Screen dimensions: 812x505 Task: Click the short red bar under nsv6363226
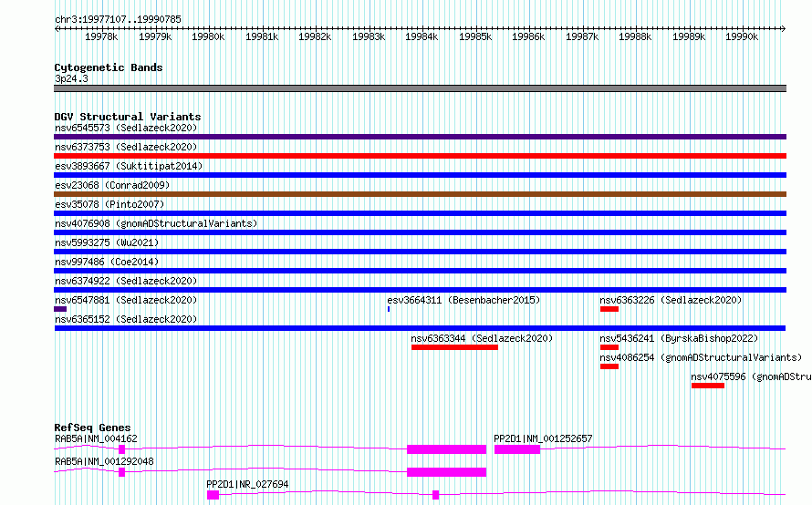pyautogui.click(x=609, y=309)
